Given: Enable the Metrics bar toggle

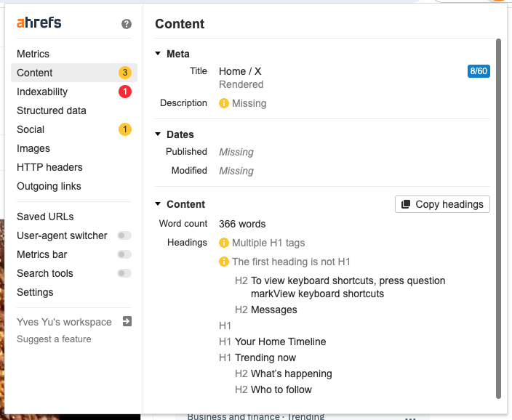Looking at the screenshot, I should (x=124, y=254).
